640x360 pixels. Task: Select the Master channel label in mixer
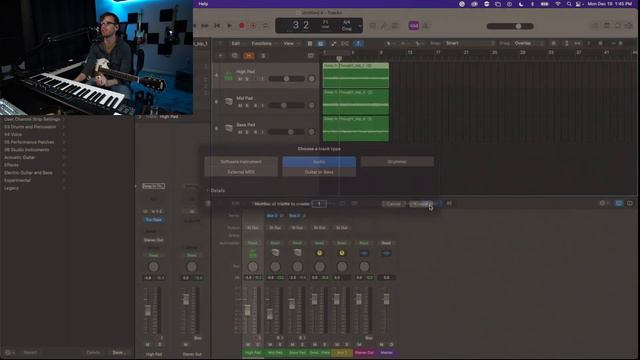tap(386, 353)
